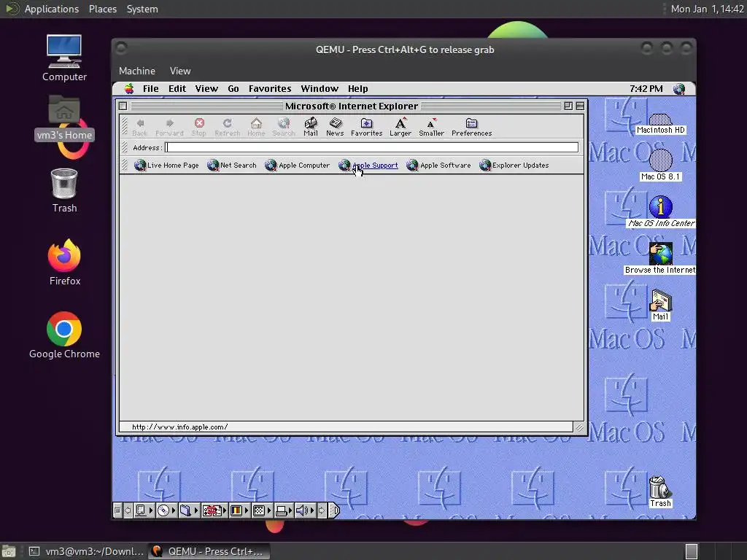Open the Applications menu in top panel
Image resolution: width=747 pixels, height=560 pixels.
(52, 9)
